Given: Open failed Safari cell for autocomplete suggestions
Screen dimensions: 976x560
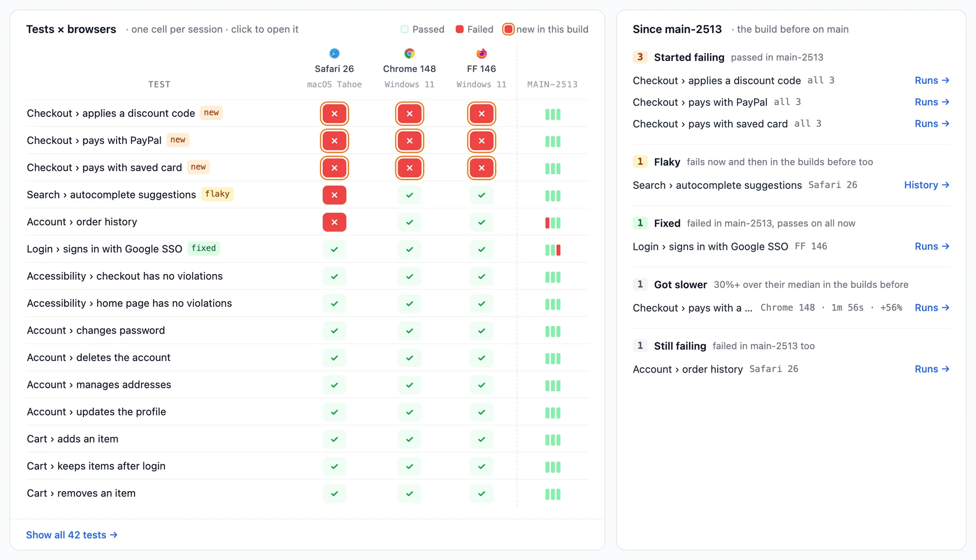Looking at the screenshot, I should tap(334, 195).
